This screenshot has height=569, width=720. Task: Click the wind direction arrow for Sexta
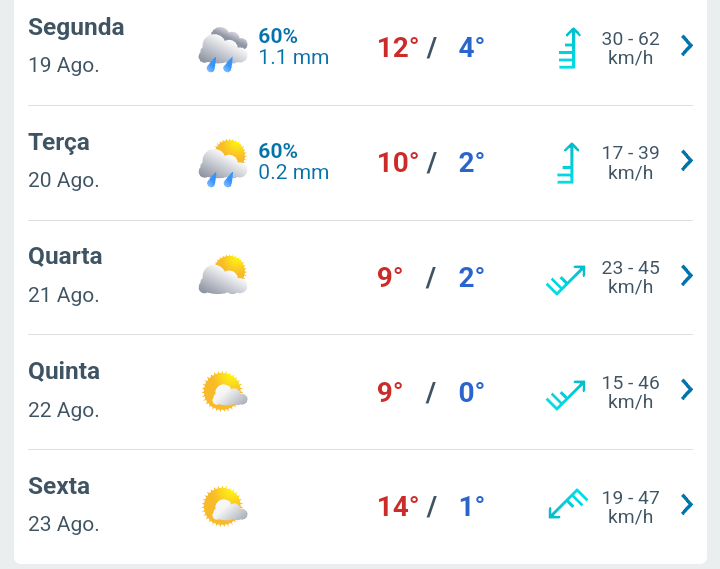tap(568, 504)
